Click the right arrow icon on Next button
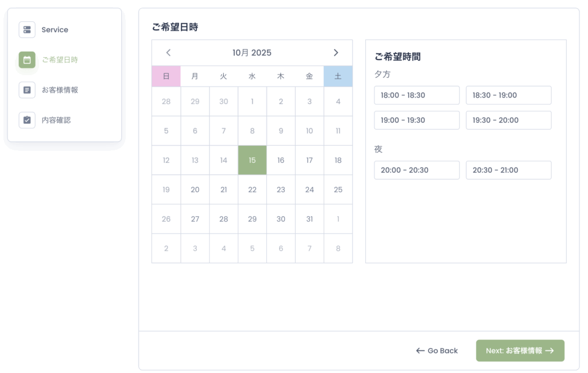This screenshot has height=373, width=588. 550,351
